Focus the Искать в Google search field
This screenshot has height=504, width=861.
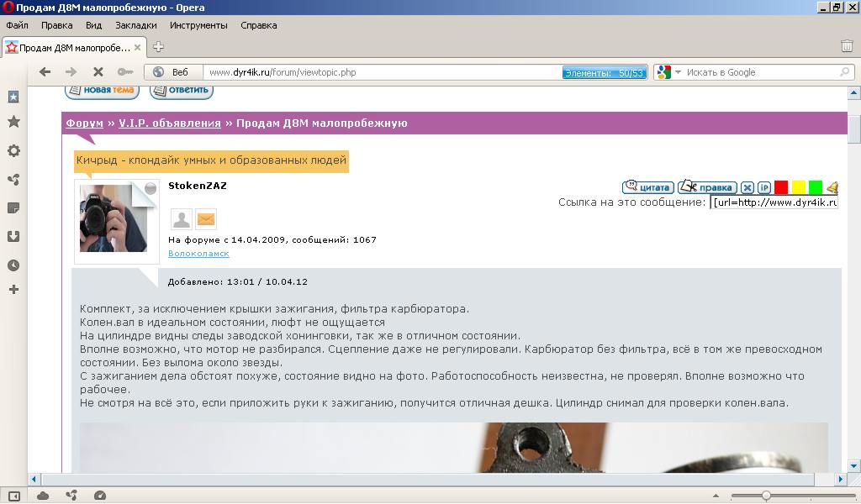(x=760, y=72)
